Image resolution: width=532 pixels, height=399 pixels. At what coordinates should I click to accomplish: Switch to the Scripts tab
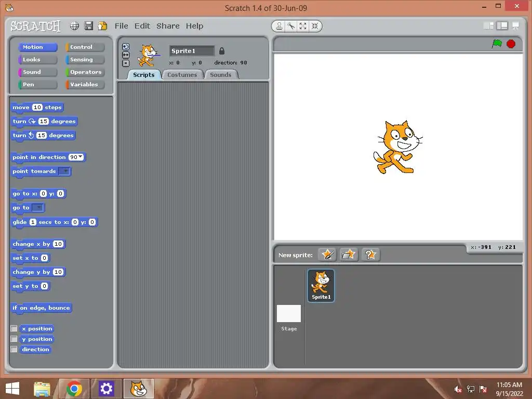click(x=143, y=75)
